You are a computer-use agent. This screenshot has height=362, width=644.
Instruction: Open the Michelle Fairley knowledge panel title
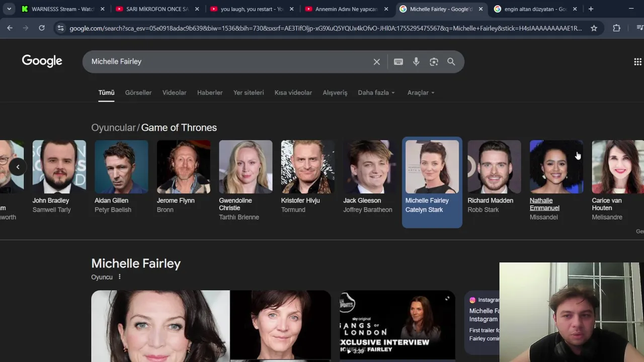click(x=136, y=263)
